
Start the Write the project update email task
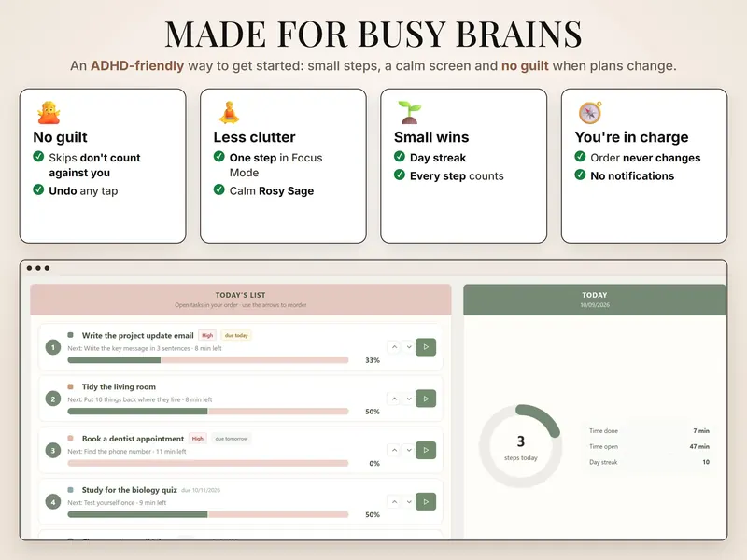pos(426,347)
